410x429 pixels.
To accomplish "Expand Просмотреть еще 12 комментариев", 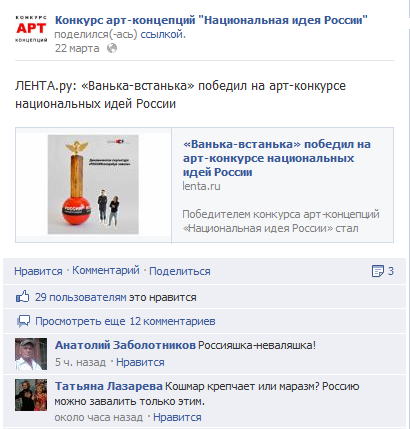I will click(x=125, y=321).
